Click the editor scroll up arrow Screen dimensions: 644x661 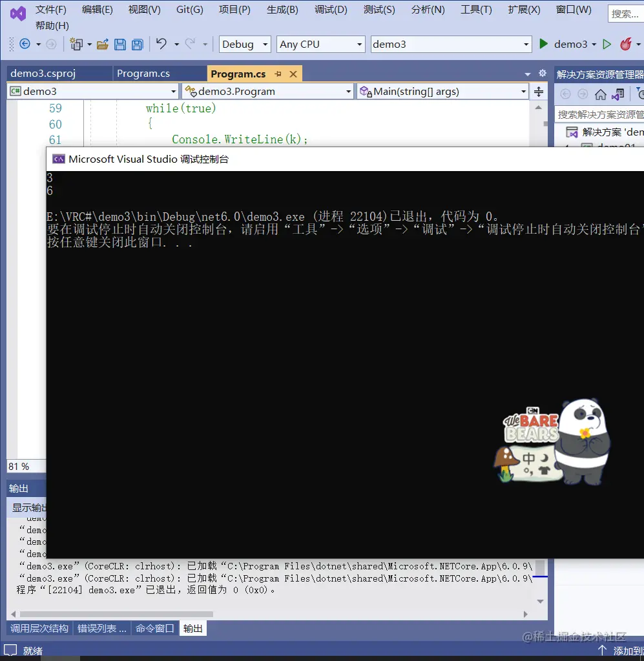(539, 108)
